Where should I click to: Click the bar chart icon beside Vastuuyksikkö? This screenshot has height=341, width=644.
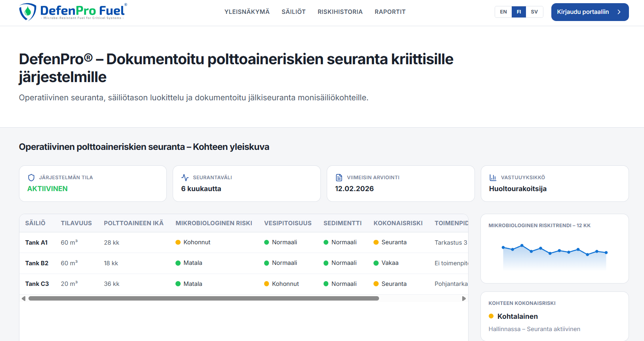493,178
